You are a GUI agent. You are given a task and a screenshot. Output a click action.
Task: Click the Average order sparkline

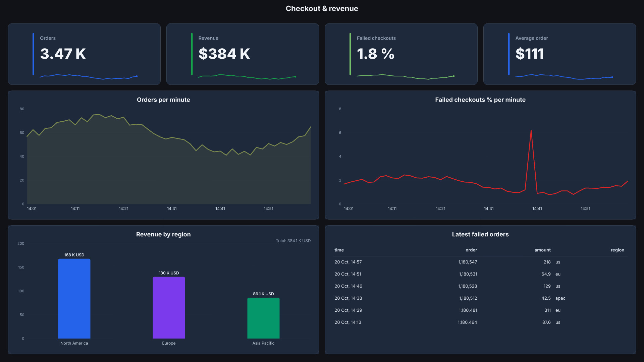tap(564, 77)
